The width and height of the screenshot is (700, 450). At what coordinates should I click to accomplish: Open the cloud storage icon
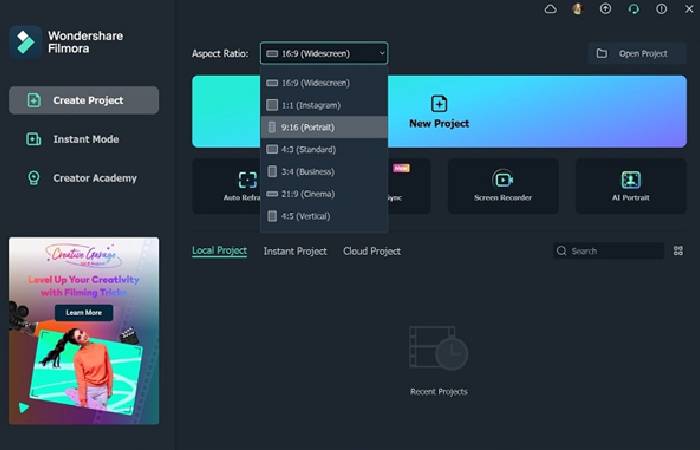[551, 9]
